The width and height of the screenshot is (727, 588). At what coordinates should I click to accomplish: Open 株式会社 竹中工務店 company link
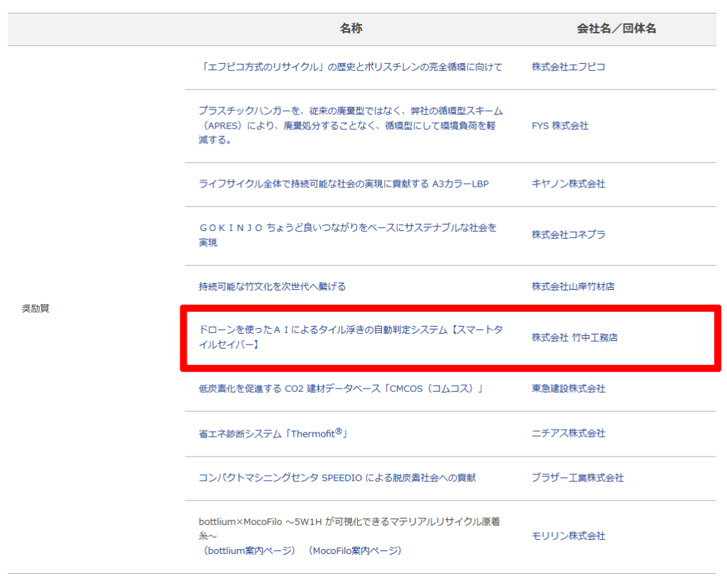tap(574, 337)
